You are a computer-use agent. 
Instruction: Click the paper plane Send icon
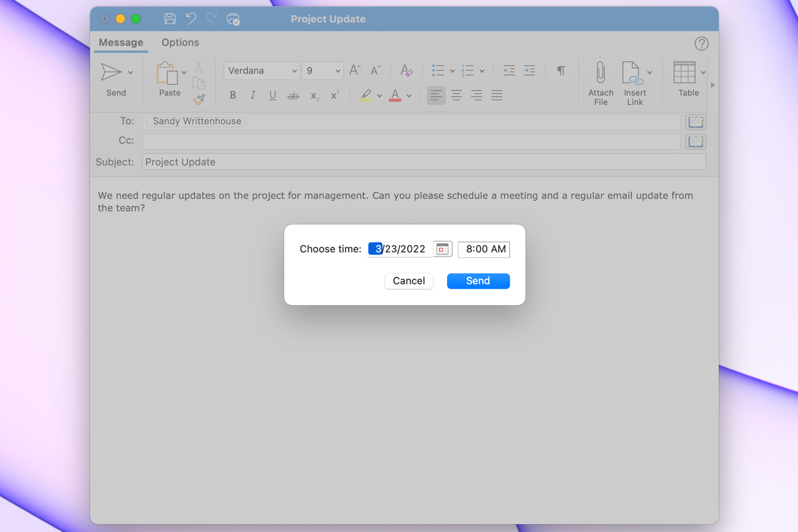pos(111,72)
